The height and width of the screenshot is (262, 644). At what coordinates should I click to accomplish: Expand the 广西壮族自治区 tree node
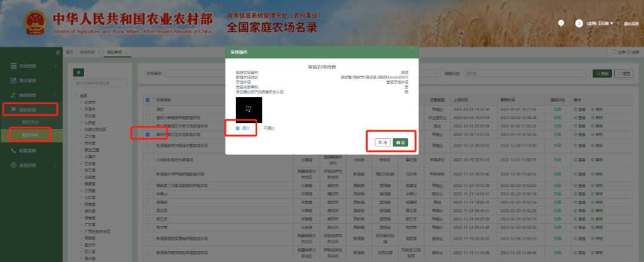coord(82,231)
